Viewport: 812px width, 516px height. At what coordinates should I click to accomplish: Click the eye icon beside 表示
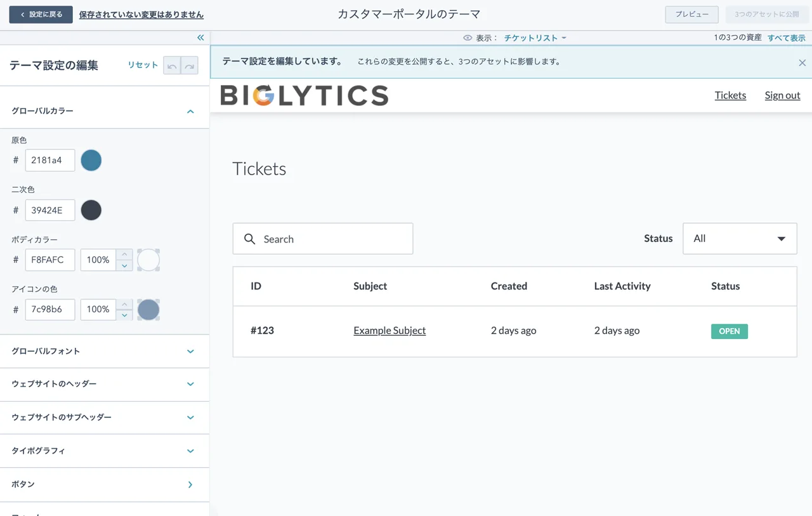click(468, 38)
